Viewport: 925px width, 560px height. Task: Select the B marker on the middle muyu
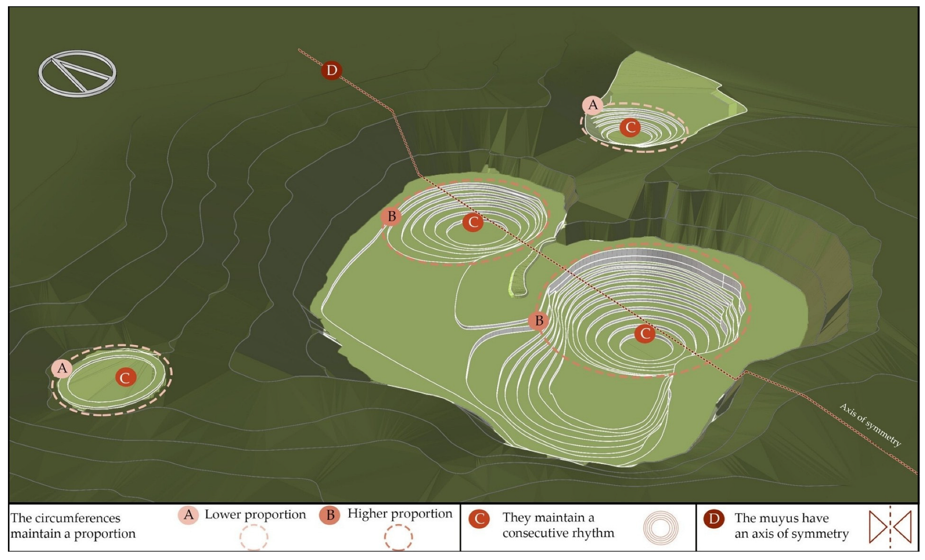(391, 216)
